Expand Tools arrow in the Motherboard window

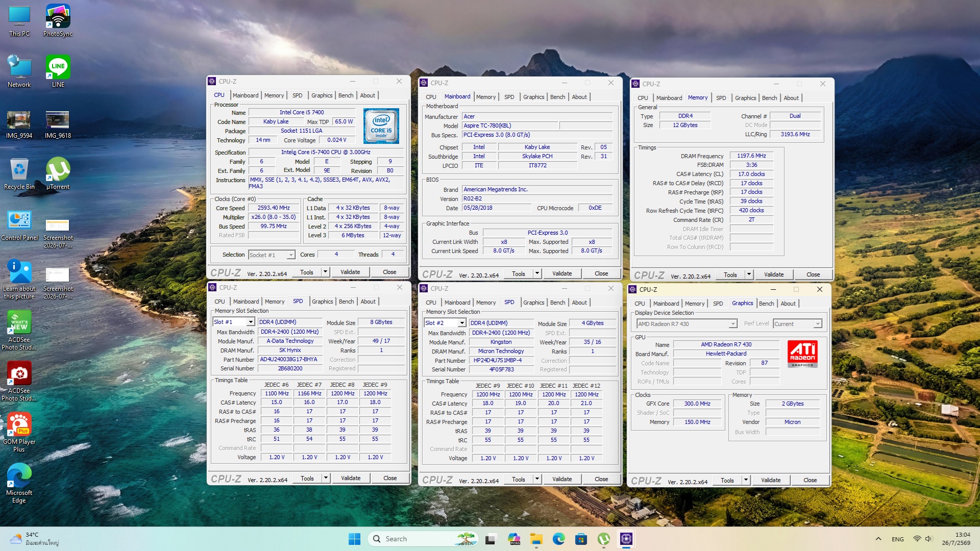tap(537, 273)
